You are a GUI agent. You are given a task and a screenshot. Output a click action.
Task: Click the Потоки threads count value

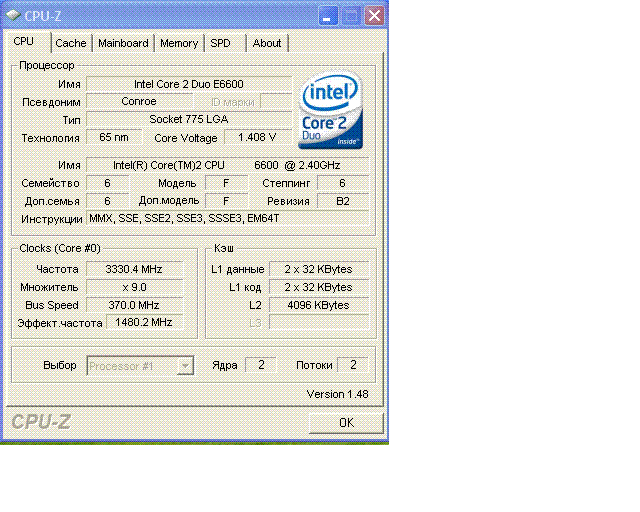pos(353,365)
